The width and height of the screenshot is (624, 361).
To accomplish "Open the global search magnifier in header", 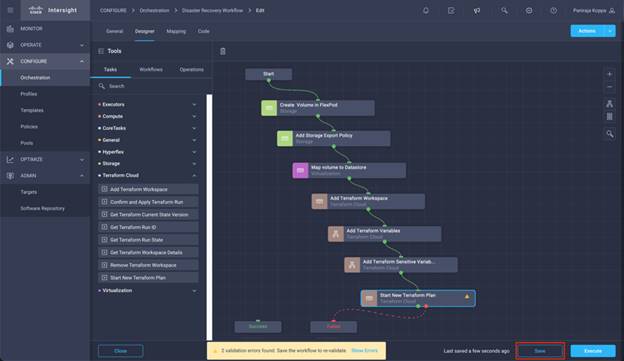I will pos(504,11).
